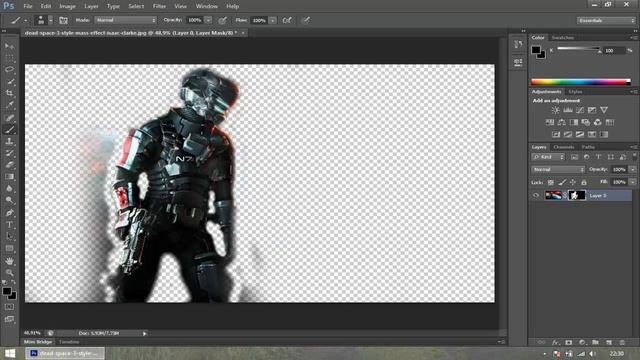This screenshot has height=360, width=640.
Task: Toggle lock position
Action: click(573, 182)
